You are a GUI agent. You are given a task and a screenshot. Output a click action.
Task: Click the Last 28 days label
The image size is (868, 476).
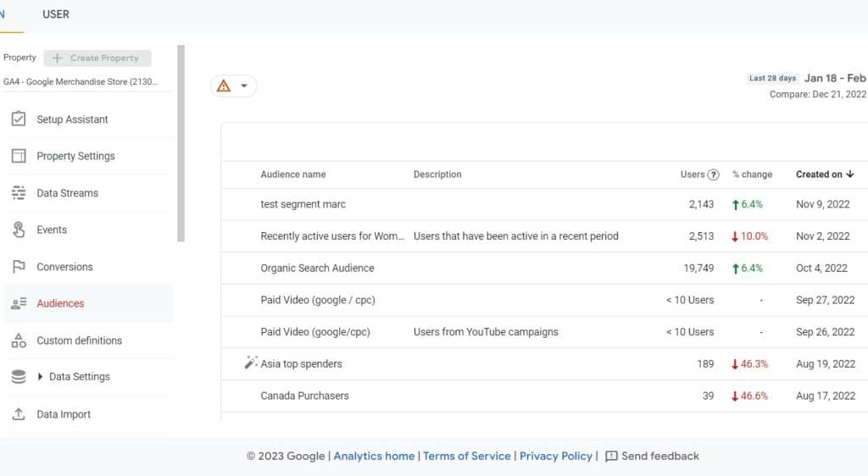772,79
